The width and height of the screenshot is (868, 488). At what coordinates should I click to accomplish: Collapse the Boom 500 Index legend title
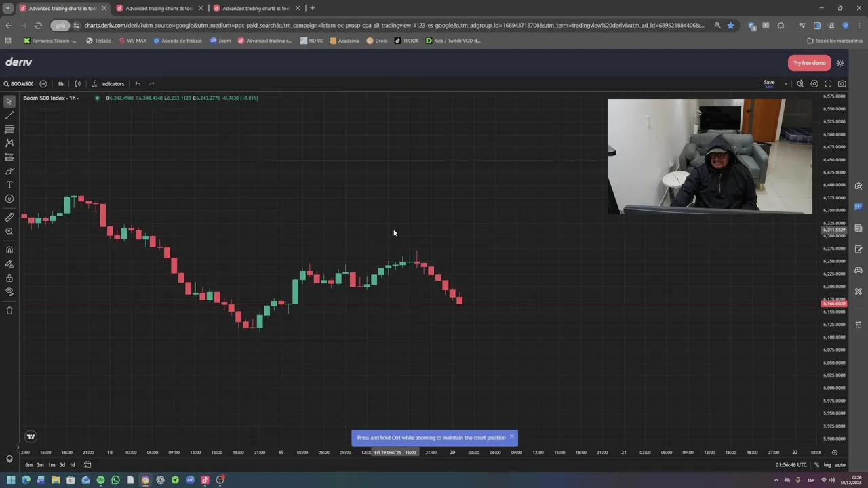51,98
